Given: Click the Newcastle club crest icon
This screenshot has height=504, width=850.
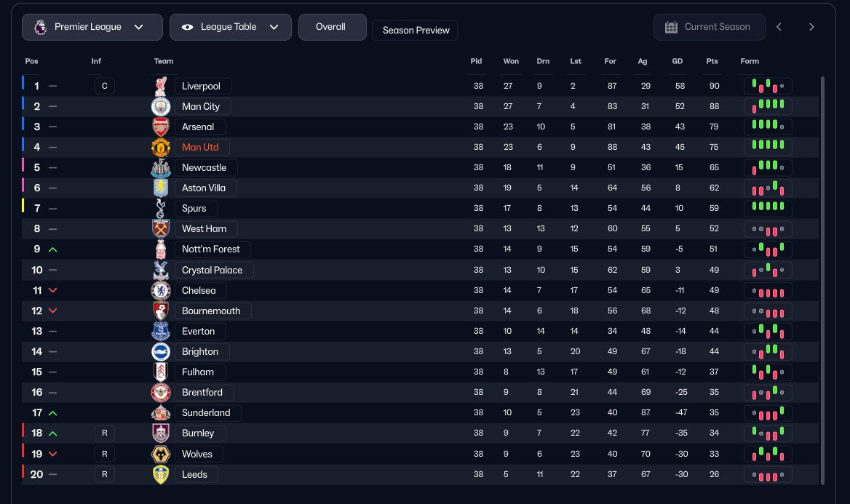Looking at the screenshot, I should point(160,167).
